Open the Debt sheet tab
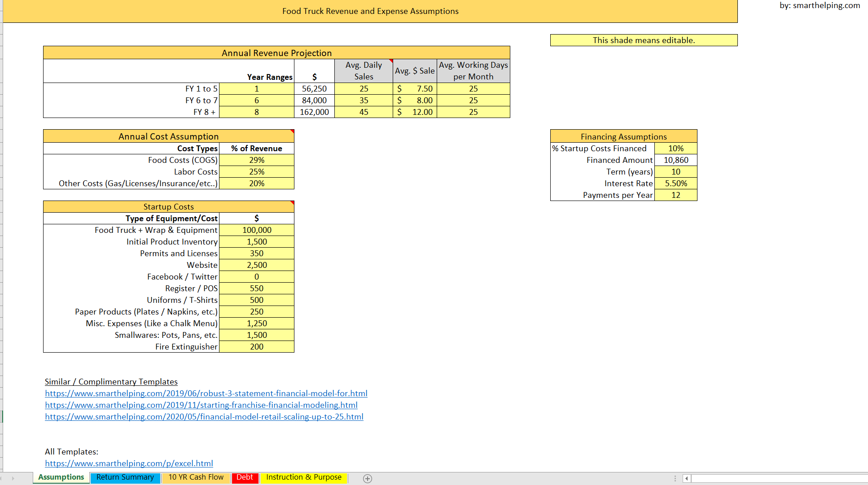868x485 pixels. [245, 477]
